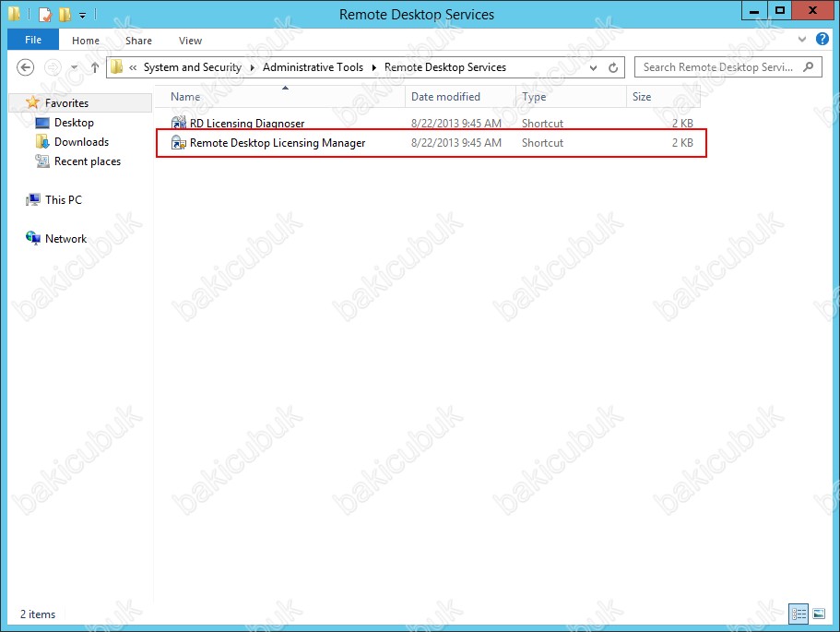This screenshot has width=840, height=632.
Task: Click the Favorites star icon
Action: pos(32,102)
